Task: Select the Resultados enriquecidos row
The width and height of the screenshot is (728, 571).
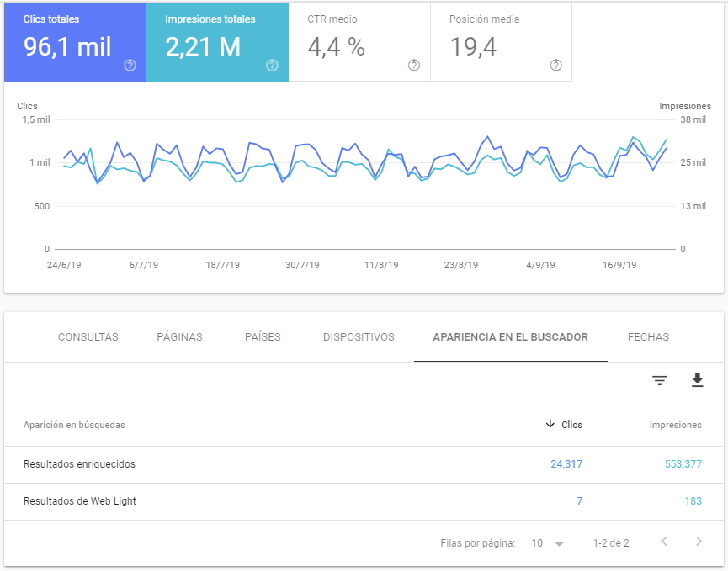Action: coord(79,464)
